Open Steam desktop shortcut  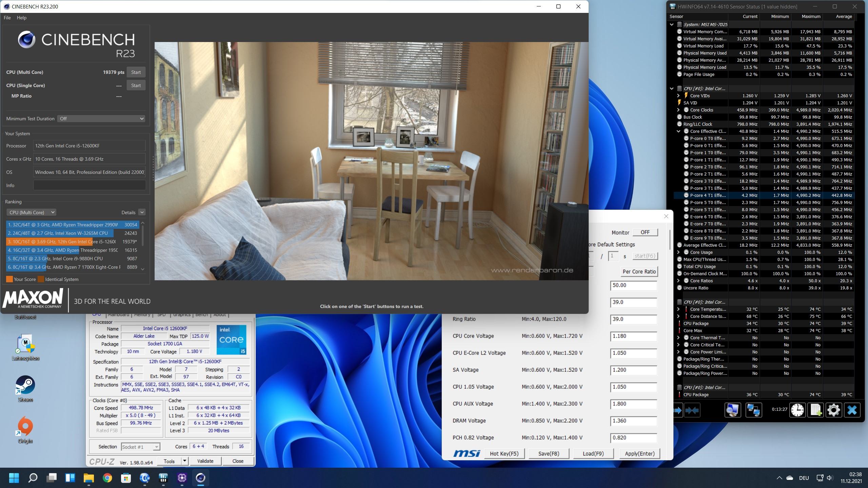(25, 389)
